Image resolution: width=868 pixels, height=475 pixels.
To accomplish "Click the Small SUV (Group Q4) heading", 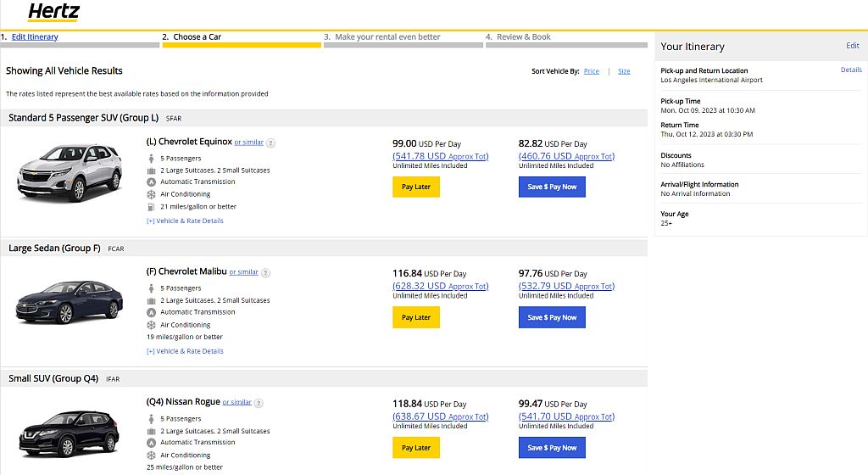I will tap(53, 378).
